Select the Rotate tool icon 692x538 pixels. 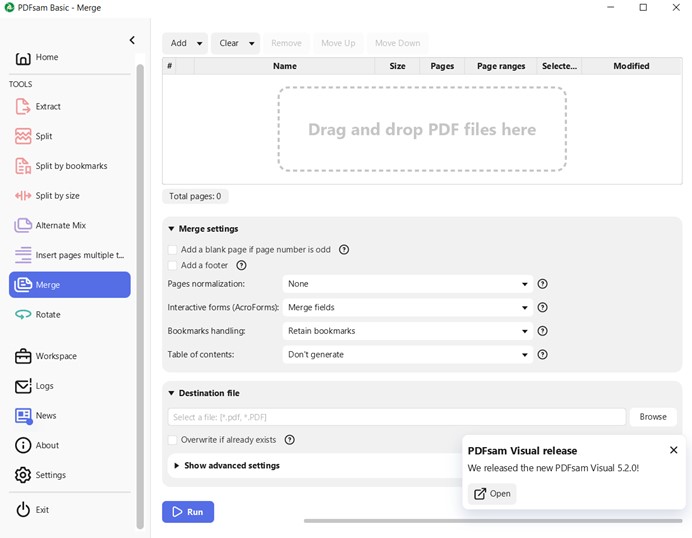pyautogui.click(x=23, y=315)
